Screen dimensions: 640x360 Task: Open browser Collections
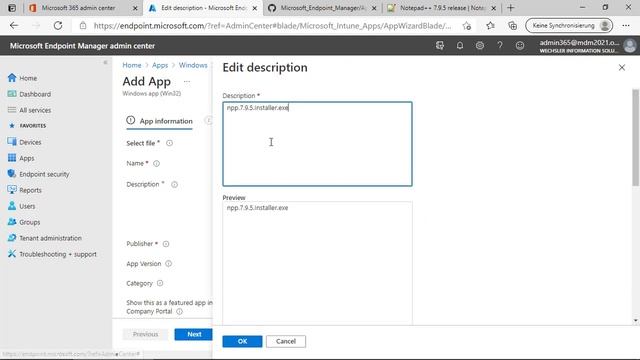512,26
